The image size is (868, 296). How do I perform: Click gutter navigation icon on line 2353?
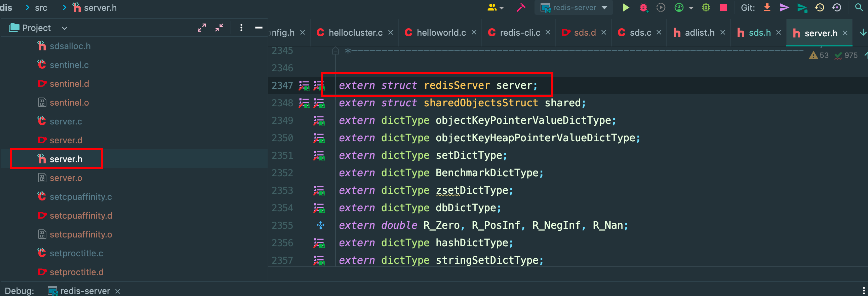319,191
